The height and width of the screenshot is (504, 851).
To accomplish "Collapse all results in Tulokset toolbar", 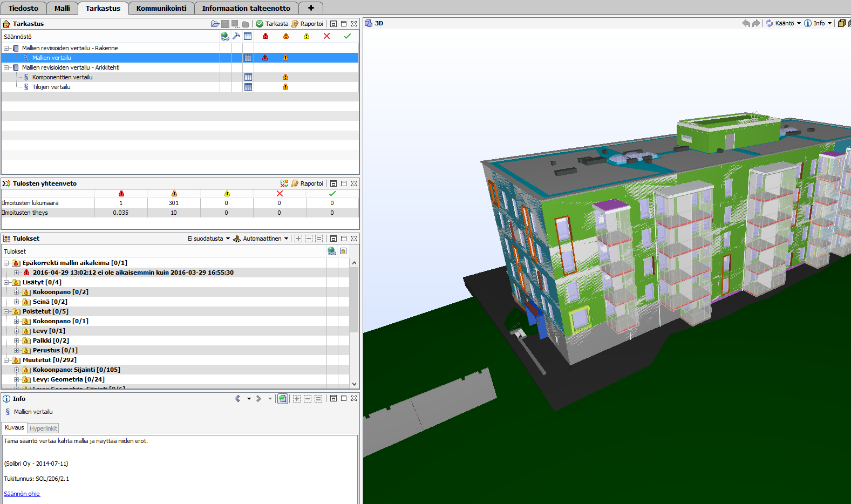I will point(309,239).
